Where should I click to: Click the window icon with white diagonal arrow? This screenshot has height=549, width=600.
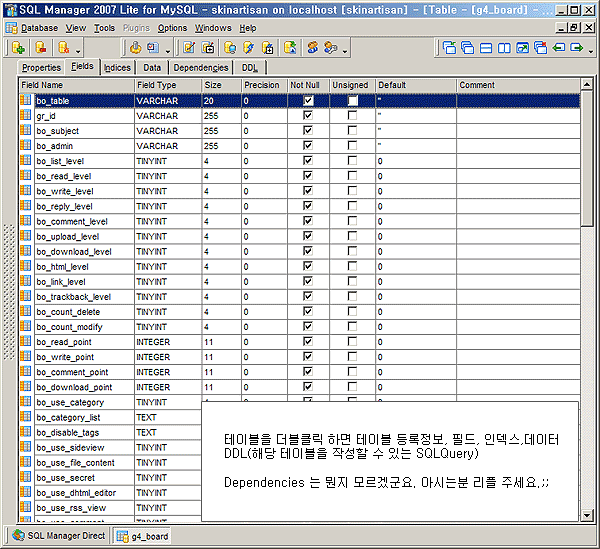[x=523, y=48]
